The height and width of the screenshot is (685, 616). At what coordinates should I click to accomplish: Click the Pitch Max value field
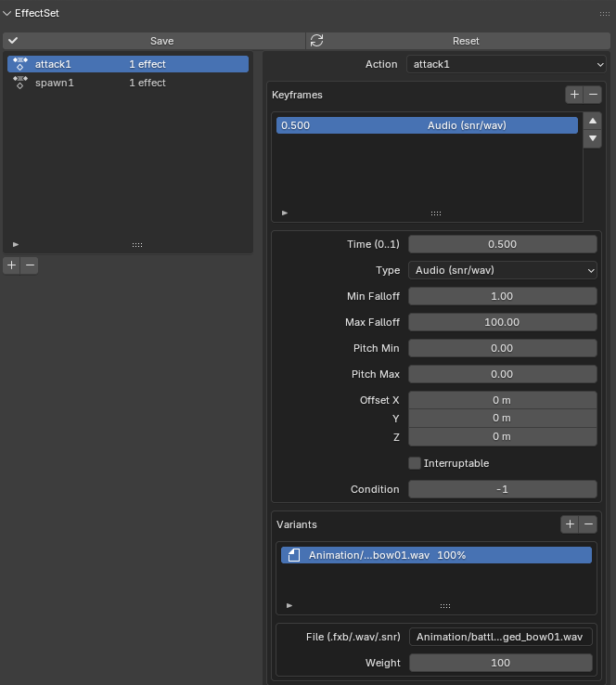(x=503, y=374)
